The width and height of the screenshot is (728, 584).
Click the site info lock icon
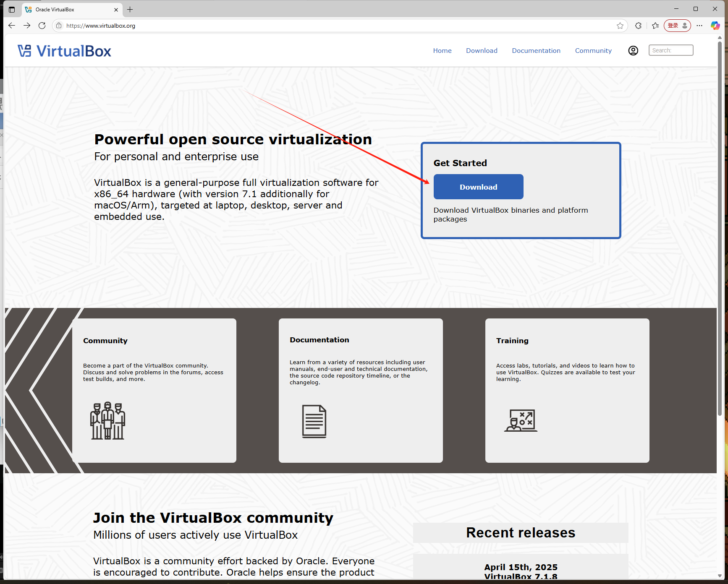59,26
